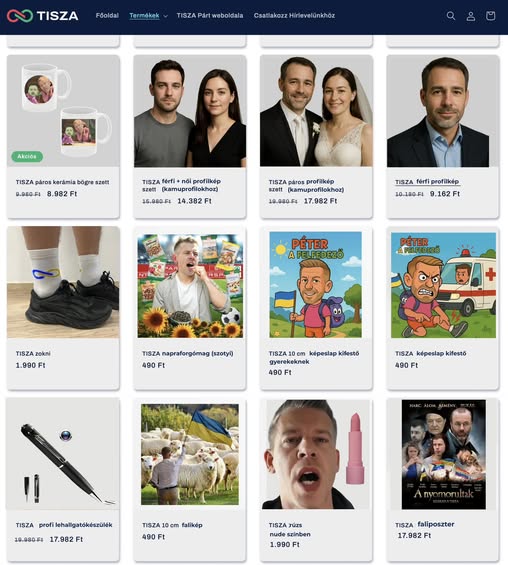Screen dimensions: 508x565
Task: Open TISZA páros kerámia bögre szett
Action: (62, 182)
